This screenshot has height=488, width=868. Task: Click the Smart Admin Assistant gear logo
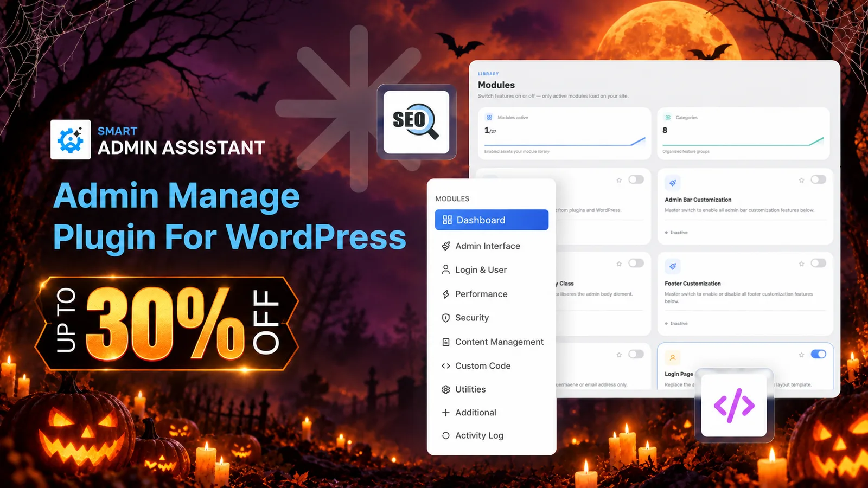[71, 140]
